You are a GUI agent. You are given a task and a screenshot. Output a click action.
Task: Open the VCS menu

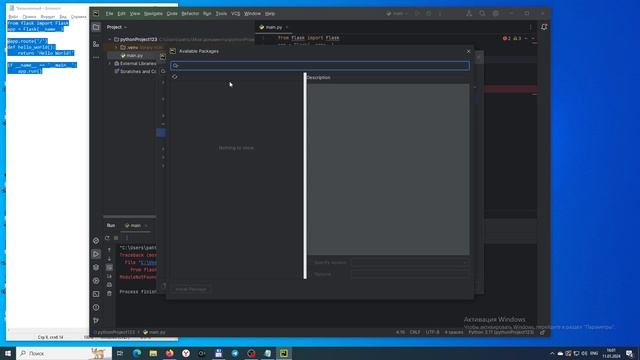click(236, 13)
